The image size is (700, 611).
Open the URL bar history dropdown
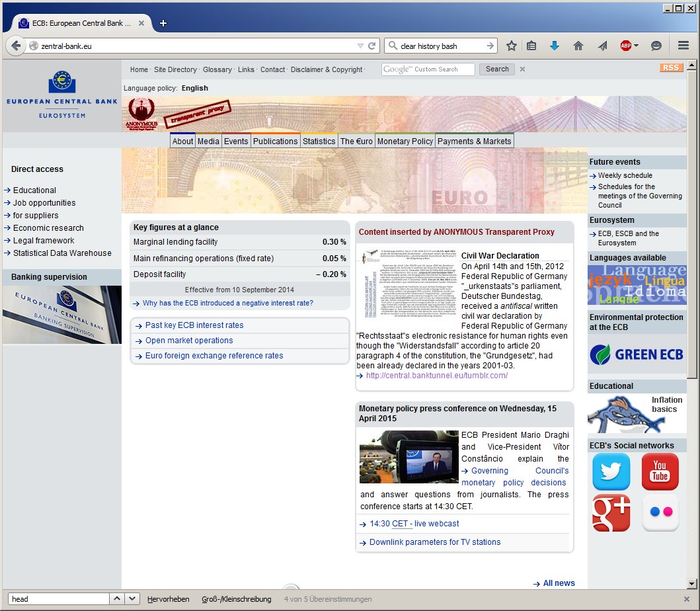click(x=360, y=46)
